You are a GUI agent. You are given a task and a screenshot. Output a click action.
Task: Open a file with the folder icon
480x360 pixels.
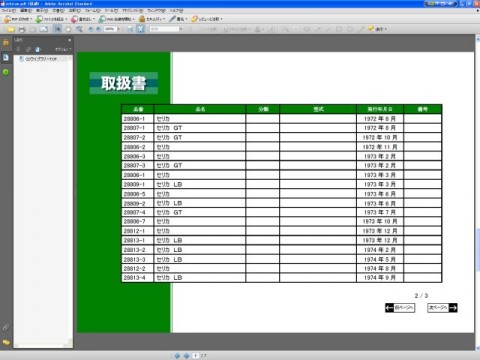point(11,29)
